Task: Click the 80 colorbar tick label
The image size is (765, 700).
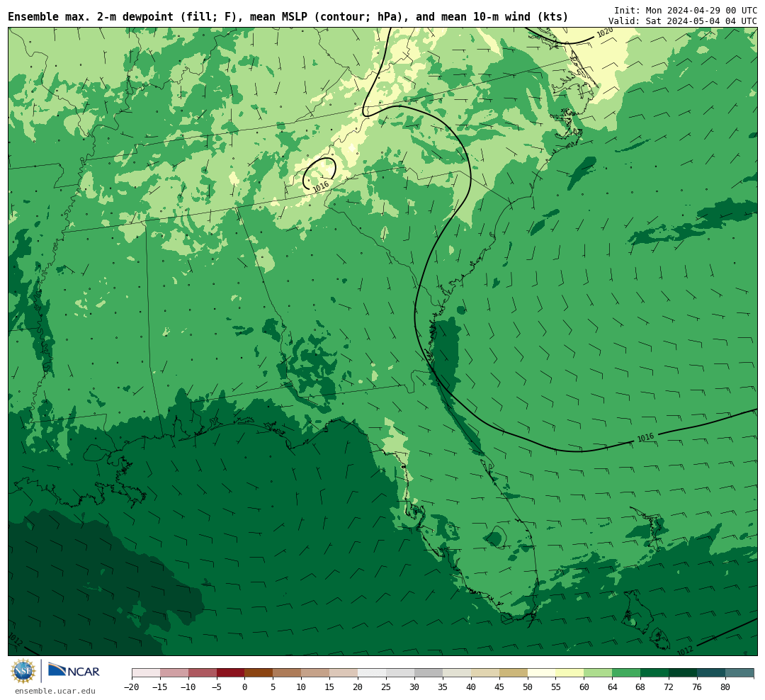Action: pyautogui.click(x=725, y=687)
